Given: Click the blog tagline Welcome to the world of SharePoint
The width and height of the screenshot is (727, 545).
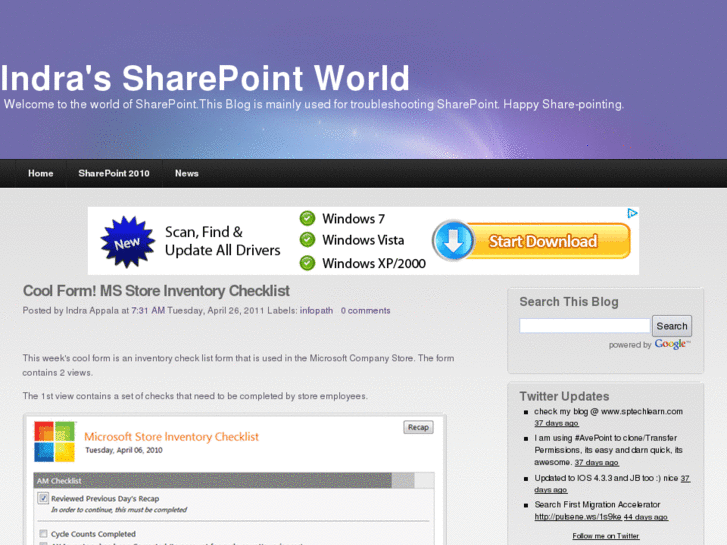Looking at the screenshot, I should pos(313,104).
